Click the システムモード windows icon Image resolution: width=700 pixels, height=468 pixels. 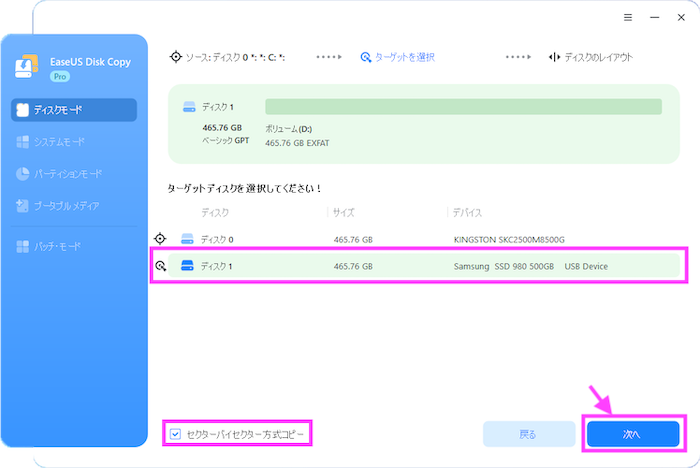pos(22,142)
